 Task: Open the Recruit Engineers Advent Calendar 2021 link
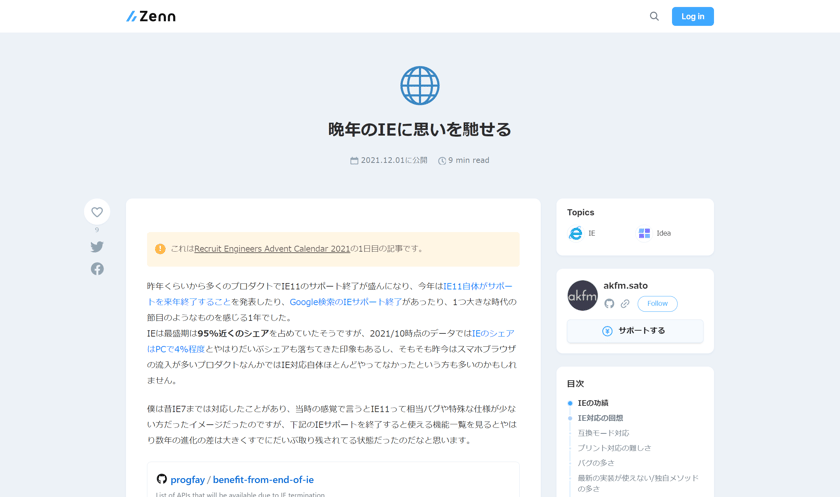coord(272,248)
